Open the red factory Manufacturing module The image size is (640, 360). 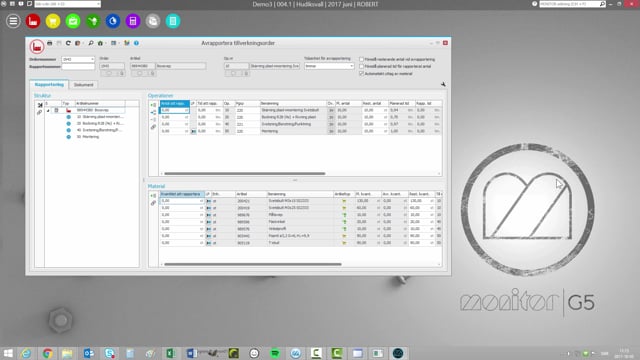[x=33, y=21]
